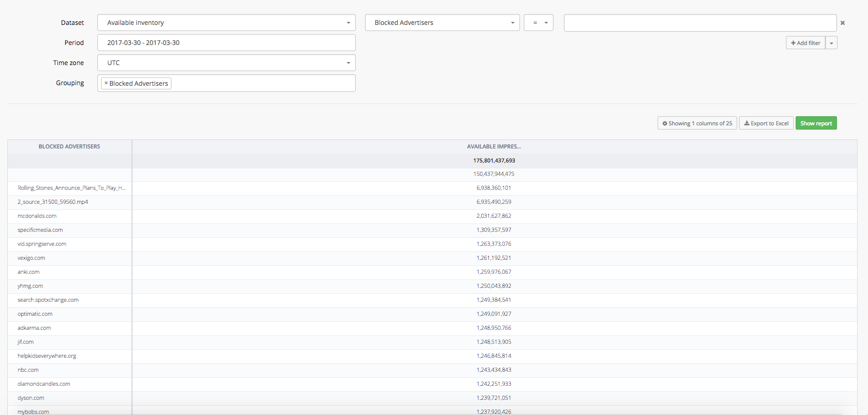Select the vid.springserve.com row
Image resolution: width=868 pixels, height=415 pixels.
pyautogui.click(x=42, y=244)
